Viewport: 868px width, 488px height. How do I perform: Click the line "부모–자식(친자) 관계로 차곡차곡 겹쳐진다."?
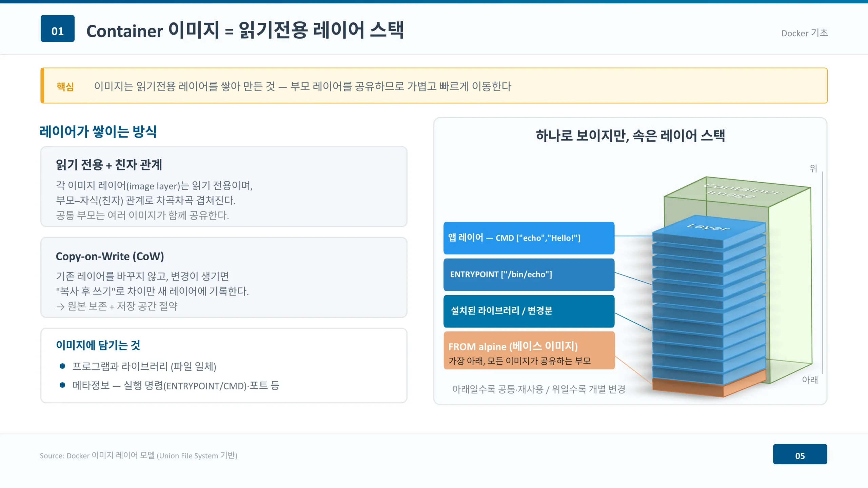tap(146, 200)
